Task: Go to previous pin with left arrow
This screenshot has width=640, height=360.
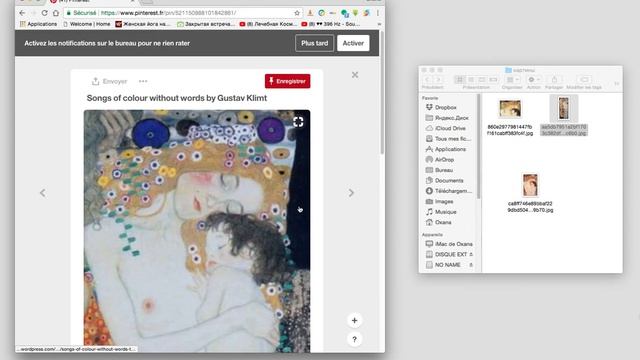Action: [42, 193]
